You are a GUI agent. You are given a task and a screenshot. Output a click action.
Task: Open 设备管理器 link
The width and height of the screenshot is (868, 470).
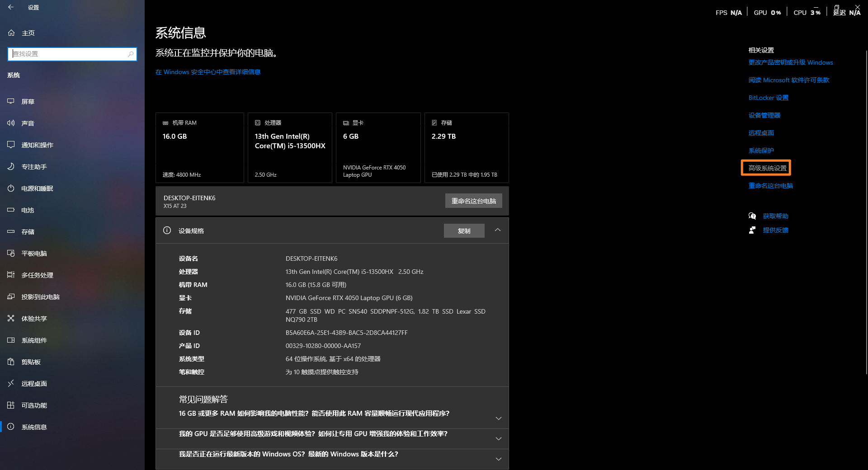click(x=764, y=115)
